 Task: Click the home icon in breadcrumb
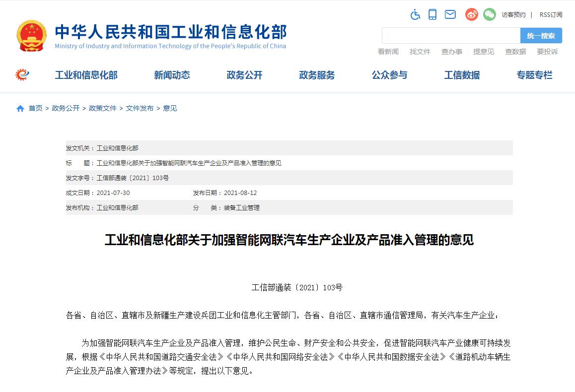20,108
